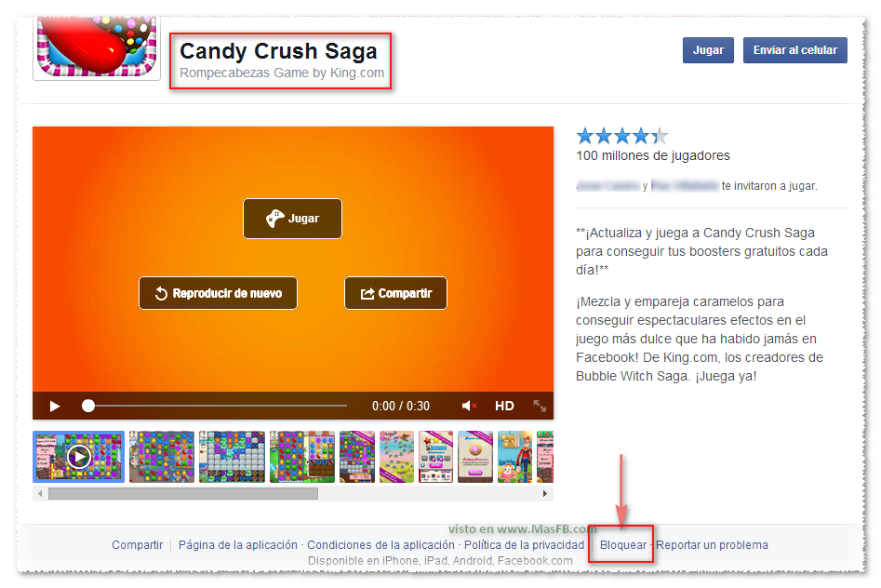Image resolution: width=881 pixels, height=588 pixels.
Task: Click Reproducir de nuevo to replay video
Action: coord(218,293)
